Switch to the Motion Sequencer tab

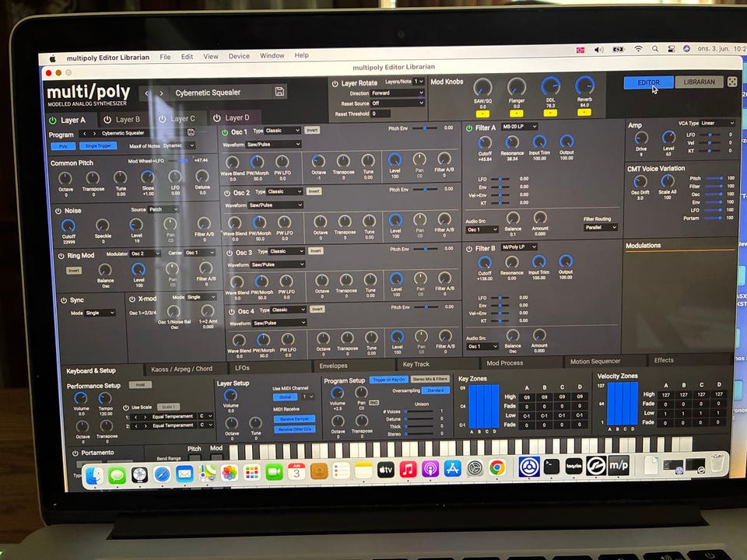[x=595, y=362]
